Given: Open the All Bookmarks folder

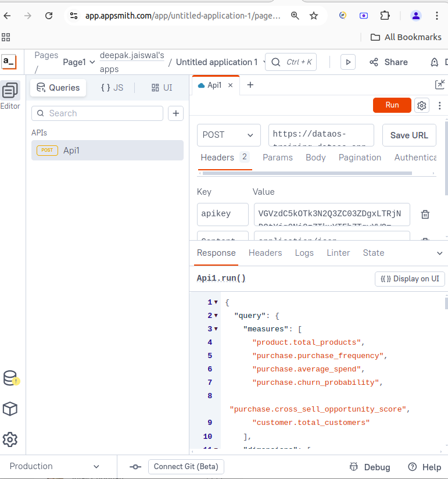Looking at the screenshot, I should pos(406,37).
